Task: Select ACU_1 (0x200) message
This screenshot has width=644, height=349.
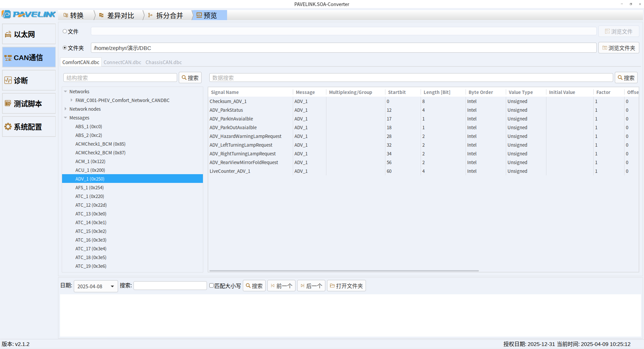Action: (132, 170)
